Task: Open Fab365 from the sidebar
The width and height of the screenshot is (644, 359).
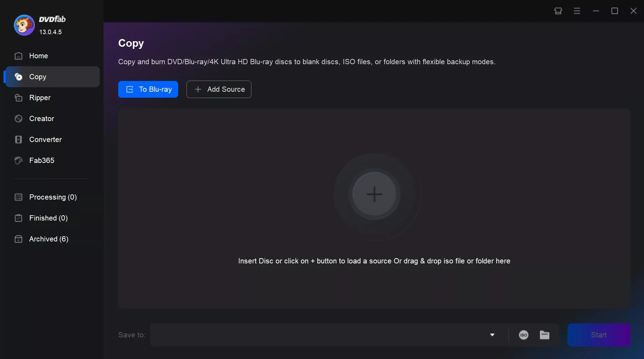Action: point(41,160)
